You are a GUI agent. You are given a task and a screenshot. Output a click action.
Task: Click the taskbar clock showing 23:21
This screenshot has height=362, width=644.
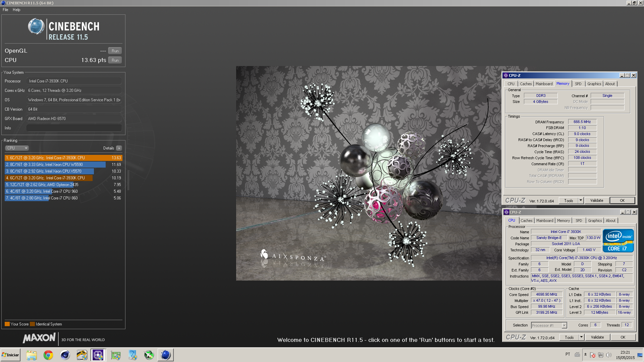(x=625, y=355)
